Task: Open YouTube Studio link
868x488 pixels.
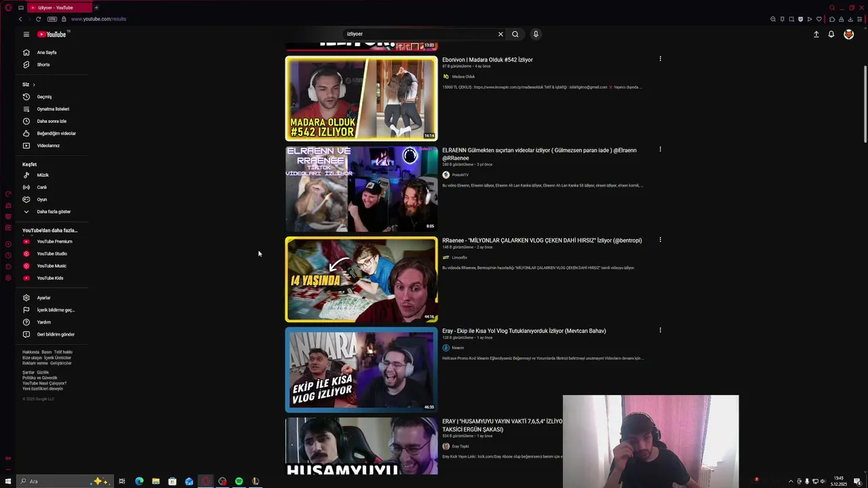Action: point(52,253)
